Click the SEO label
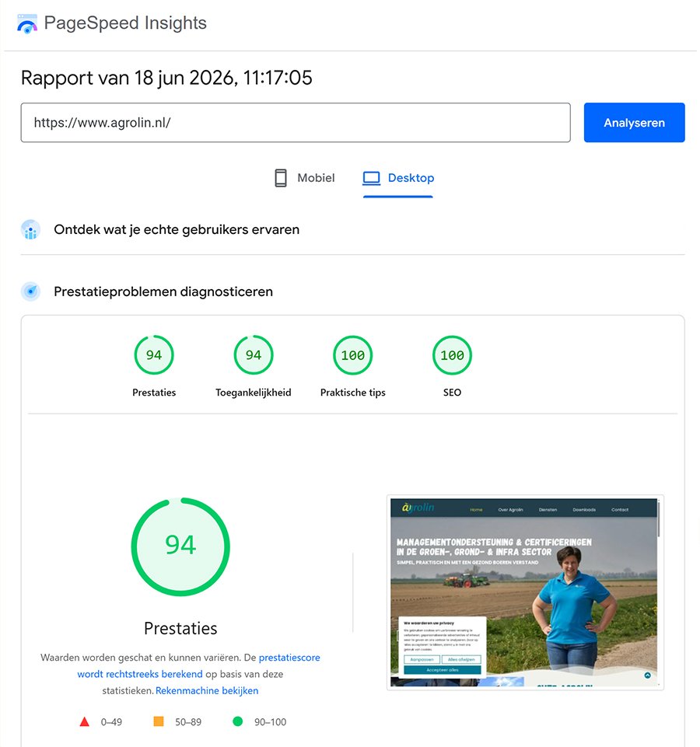Screen dimensions: 700x747 click(452, 393)
